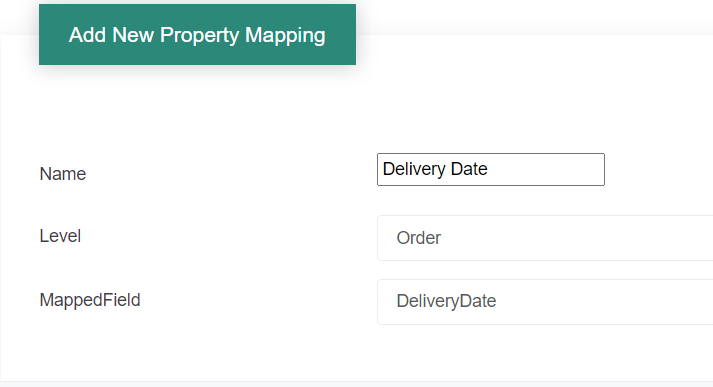Click the word Mapping on the green button
This screenshot has height=387, width=713.
pos(285,35)
